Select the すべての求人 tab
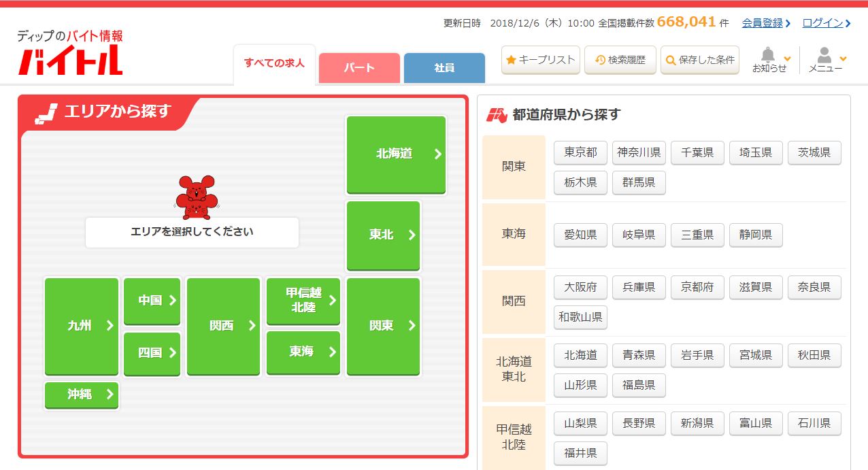 pyautogui.click(x=274, y=64)
